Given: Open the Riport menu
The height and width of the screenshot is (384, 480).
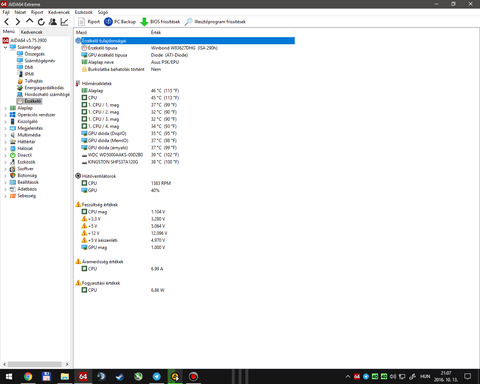Looking at the screenshot, I should (x=37, y=12).
